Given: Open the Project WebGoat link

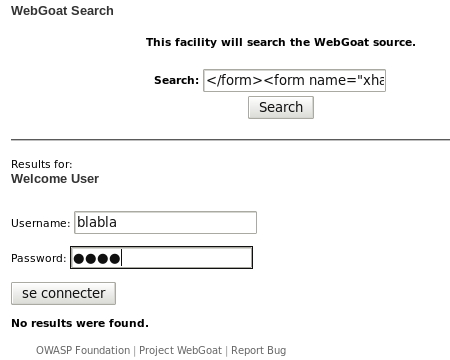Looking at the screenshot, I should click(180, 350).
